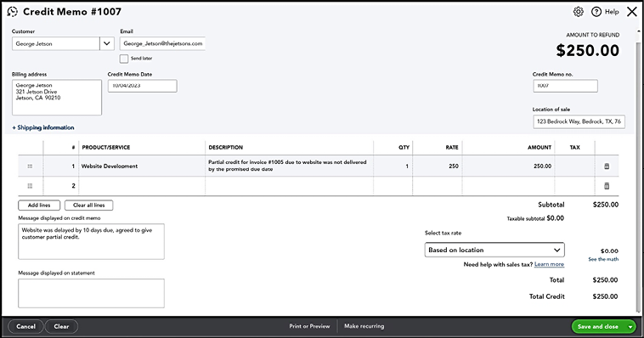Edit Message displayed on credit memo box
Image resolution: width=644 pixels, height=338 pixels.
pyautogui.click(x=91, y=241)
